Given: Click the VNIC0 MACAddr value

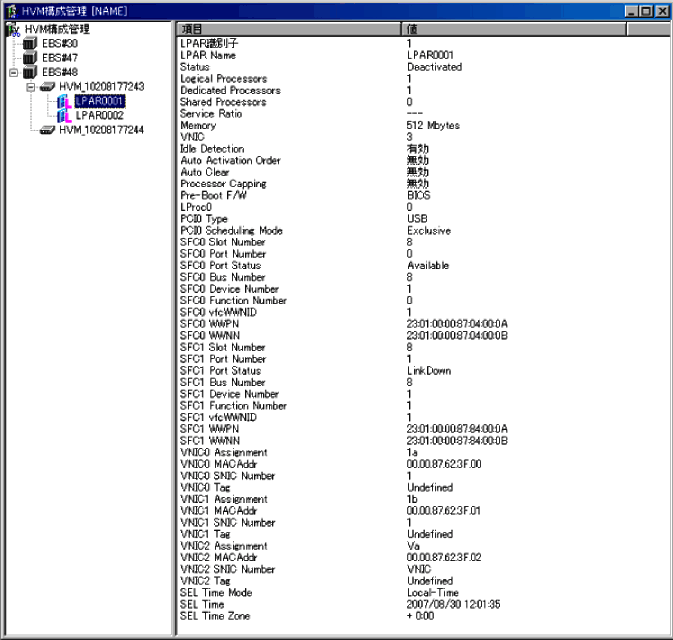Looking at the screenshot, I should [x=444, y=464].
